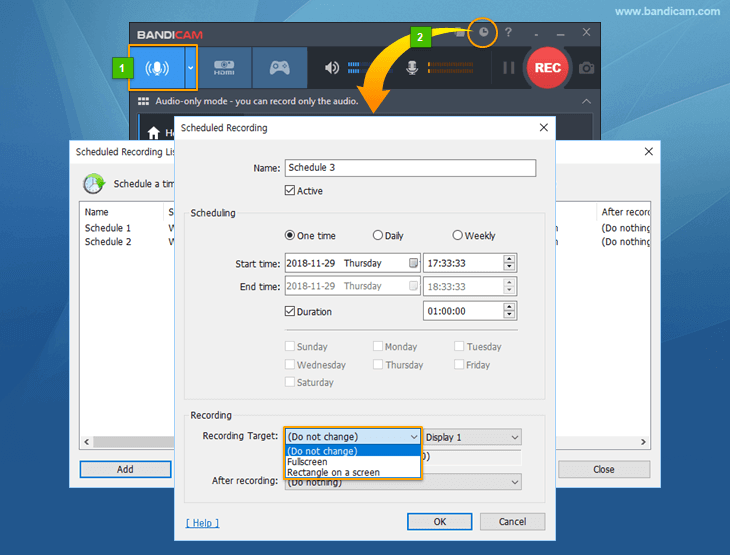
Task: Select the audio-only recording mode button
Action: coord(157,68)
